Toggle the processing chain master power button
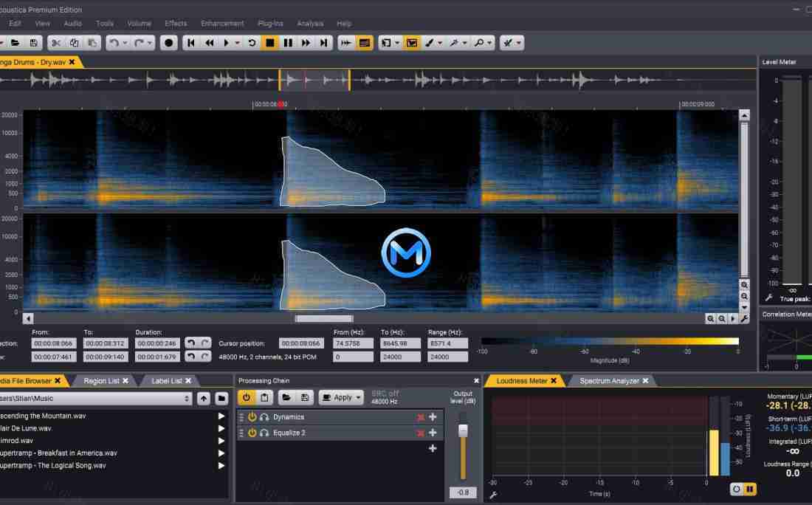 pyautogui.click(x=247, y=397)
